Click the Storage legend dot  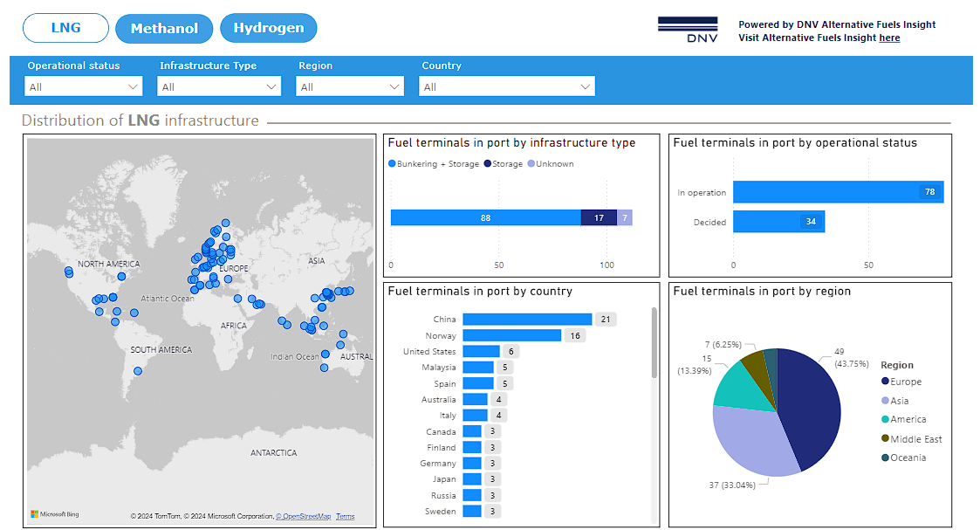coord(488,164)
